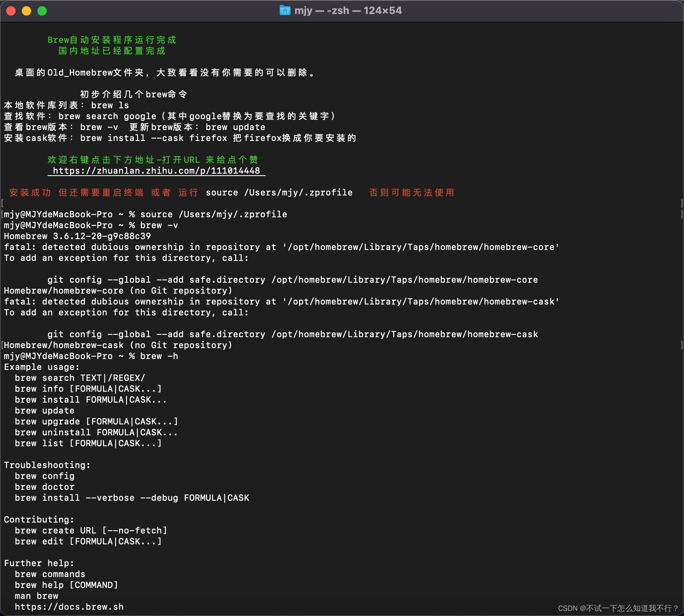Viewport: 684px width, 616px height.
Task: Click the line mentioning the Old_Homebrew folder
Action: click(x=165, y=73)
